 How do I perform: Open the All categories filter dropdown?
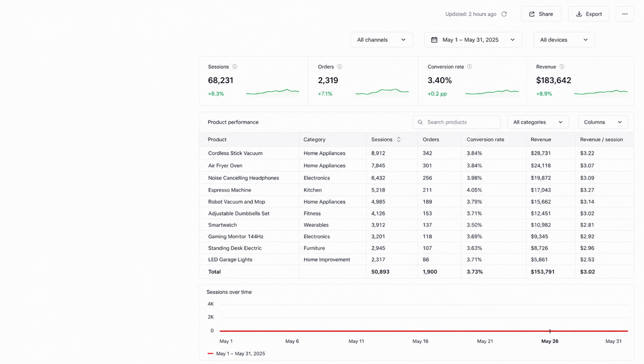[538, 122]
